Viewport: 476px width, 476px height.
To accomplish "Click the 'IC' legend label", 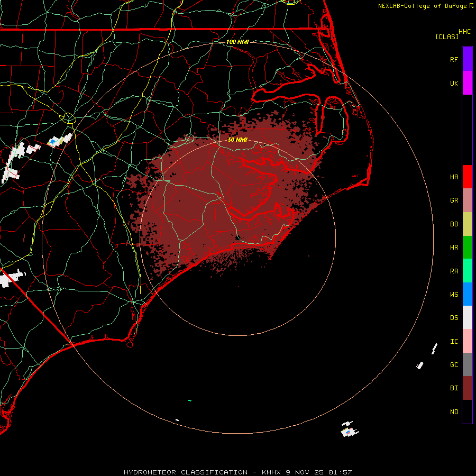I will point(454,342).
